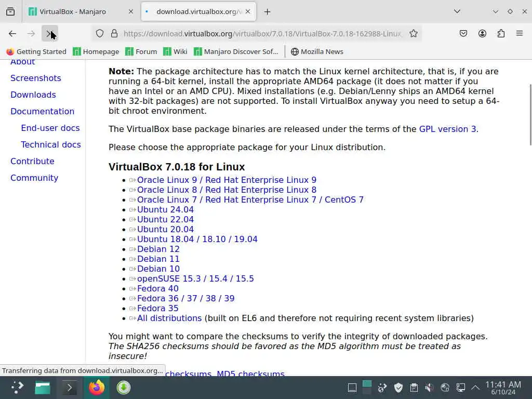Open the Forum bookmark
Screen dimensions: 532x399
(x=141, y=51)
